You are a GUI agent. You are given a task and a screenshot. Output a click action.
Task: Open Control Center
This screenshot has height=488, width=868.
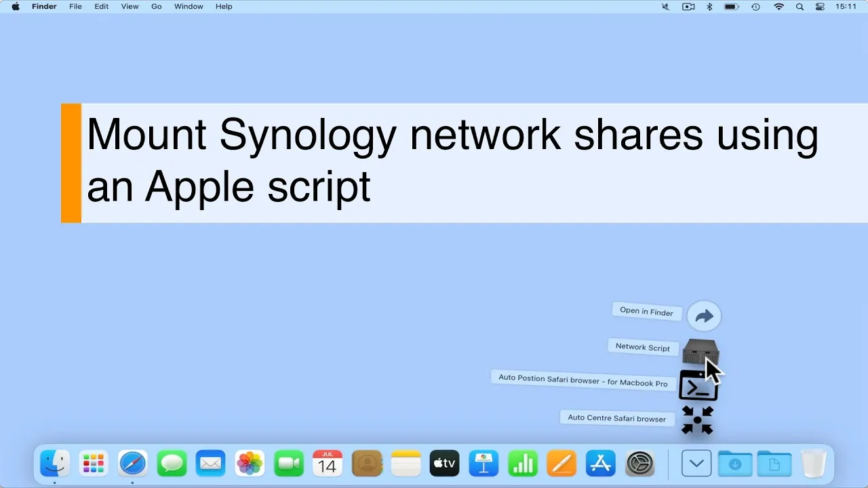820,7
